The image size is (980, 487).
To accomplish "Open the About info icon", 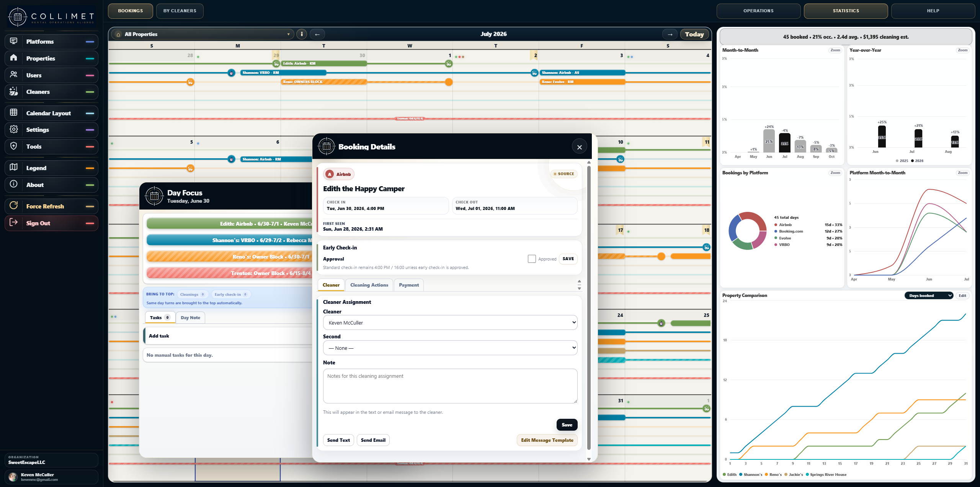I will click(x=14, y=184).
